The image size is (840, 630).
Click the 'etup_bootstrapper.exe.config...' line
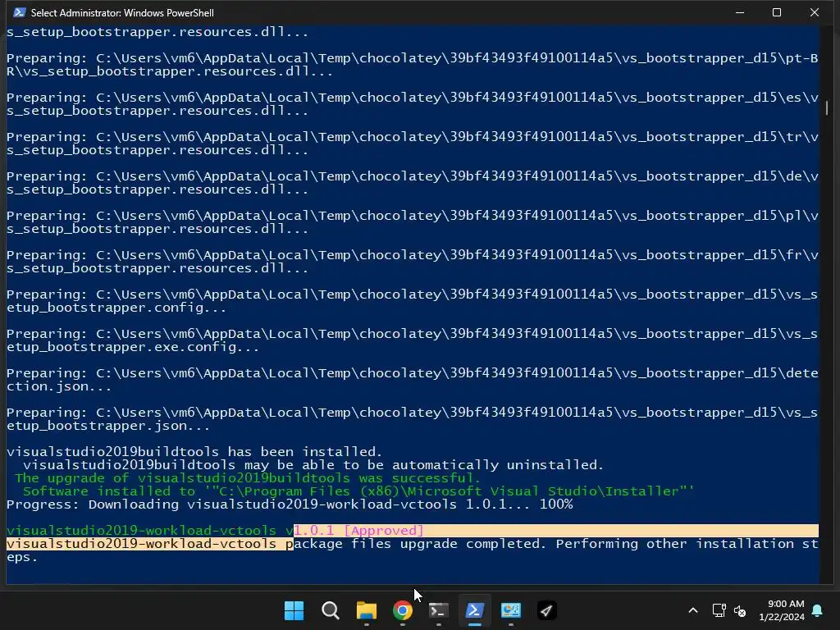pos(133,347)
